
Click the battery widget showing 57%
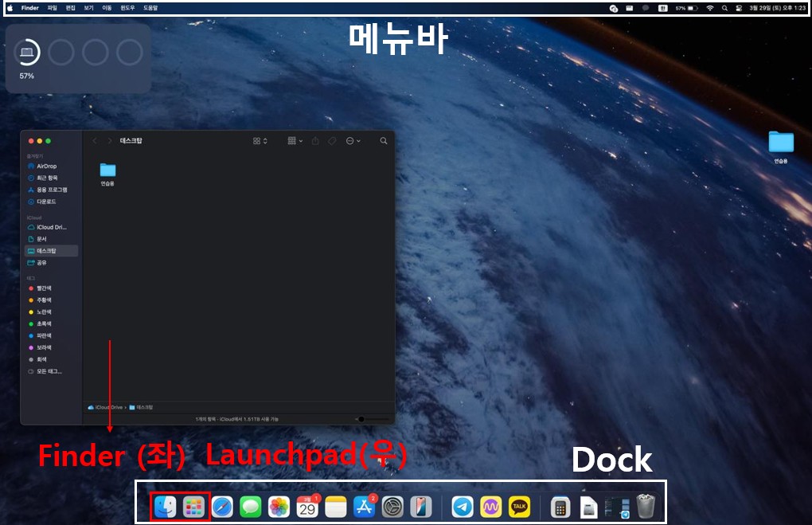78,58
